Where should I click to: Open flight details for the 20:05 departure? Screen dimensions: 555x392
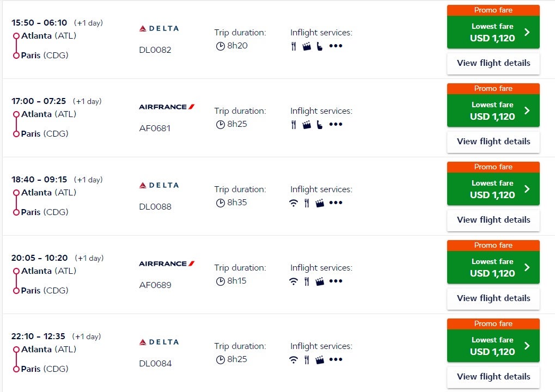coord(493,298)
